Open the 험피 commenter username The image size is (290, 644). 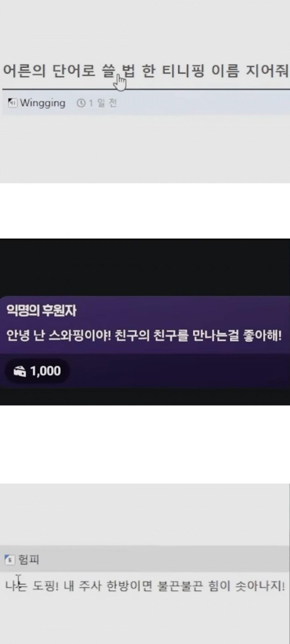[x=29, y=560]
